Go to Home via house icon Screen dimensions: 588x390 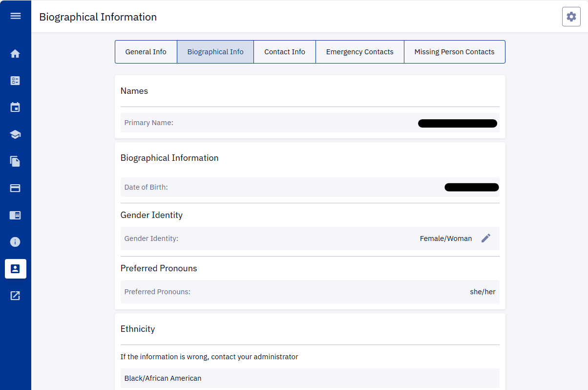click(x=15, y=54)
